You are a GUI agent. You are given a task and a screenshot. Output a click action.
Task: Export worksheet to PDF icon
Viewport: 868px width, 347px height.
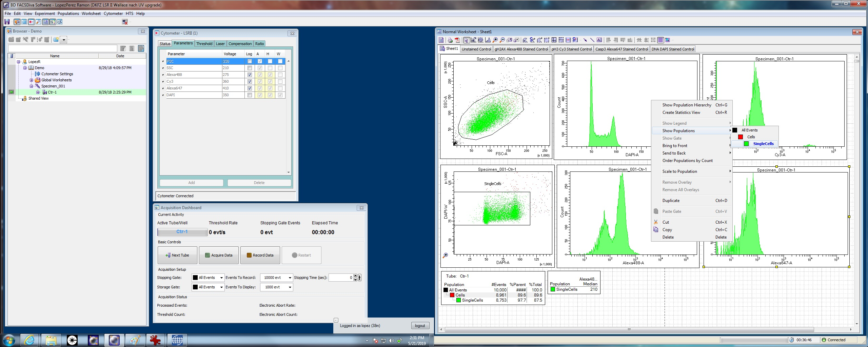pyautogui.click(x=457, y=40)
